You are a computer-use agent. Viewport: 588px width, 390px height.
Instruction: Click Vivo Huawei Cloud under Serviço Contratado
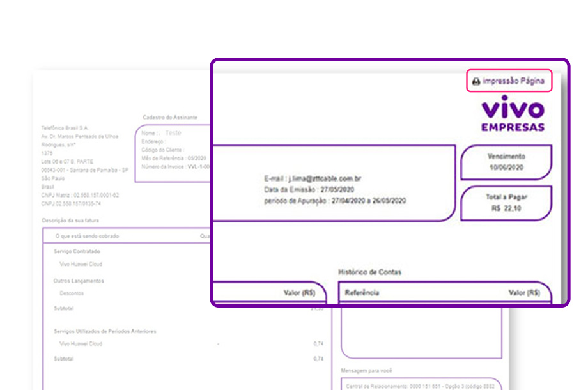(x=81, y=264)
